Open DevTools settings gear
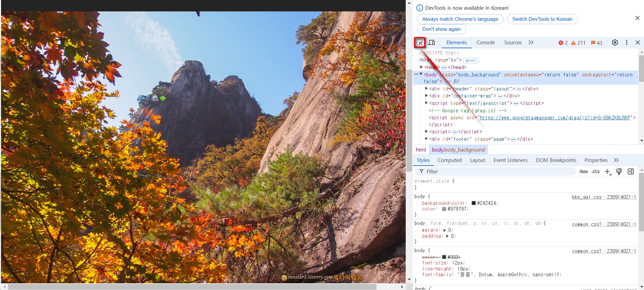Viewport: 644px width, 290px height. (615, 43)
